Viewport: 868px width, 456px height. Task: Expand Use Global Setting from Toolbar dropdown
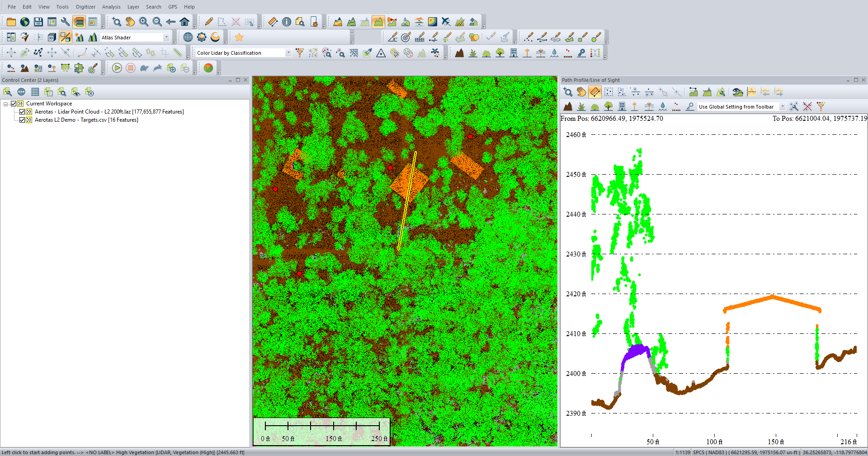point(782,107)
